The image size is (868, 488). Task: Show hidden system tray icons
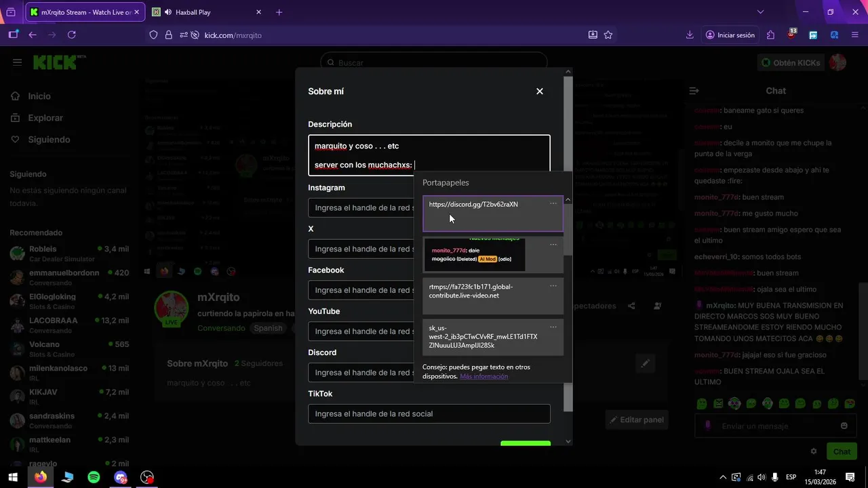(x=723, y=477)
